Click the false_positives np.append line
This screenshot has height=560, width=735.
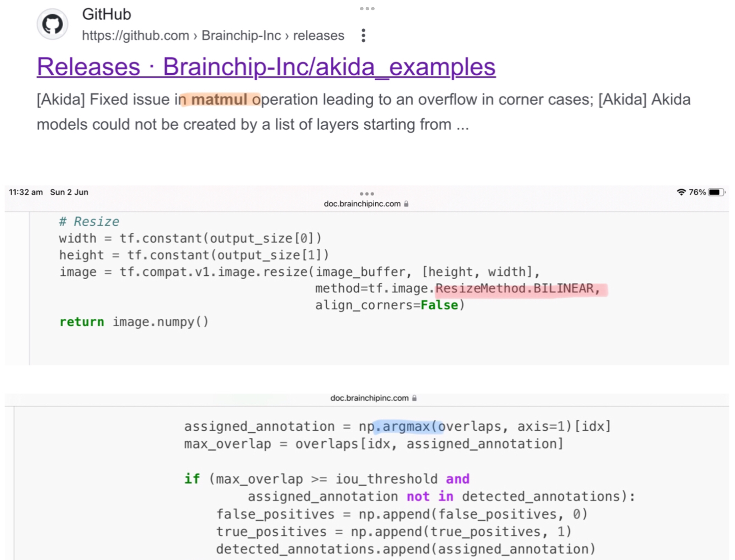[402, 514]
